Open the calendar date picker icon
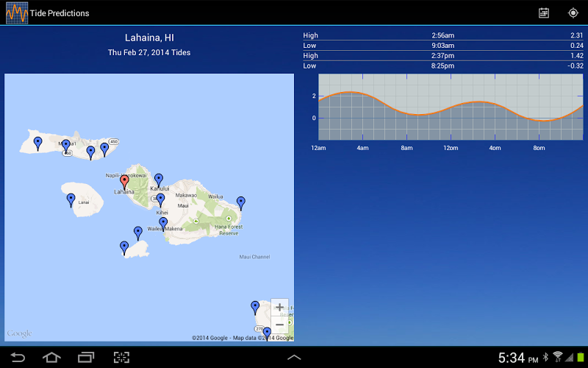Screen dimensions: 588x368 click(x=544, y=13)
